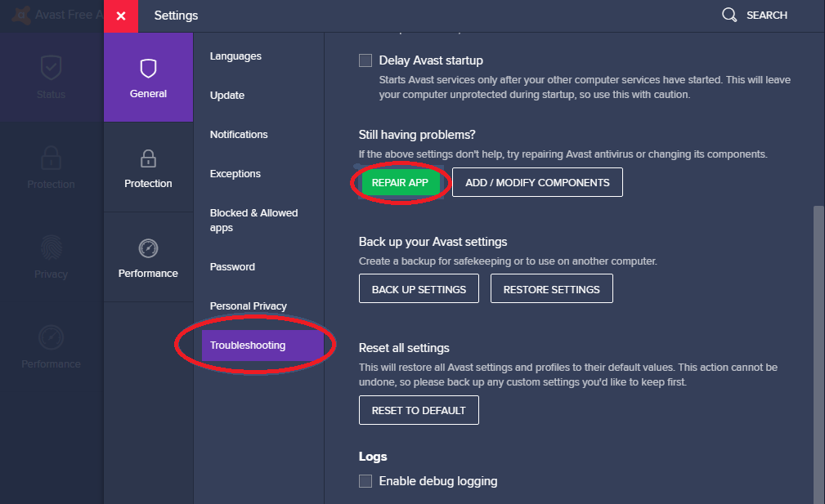Click the 'Settings' title text
This screenshot has height=504, width=825.
point(176,16)
